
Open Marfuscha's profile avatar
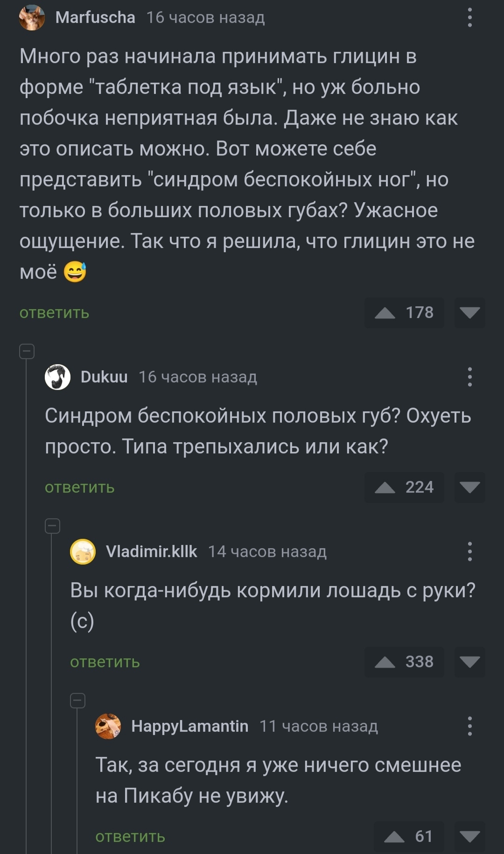32,18
